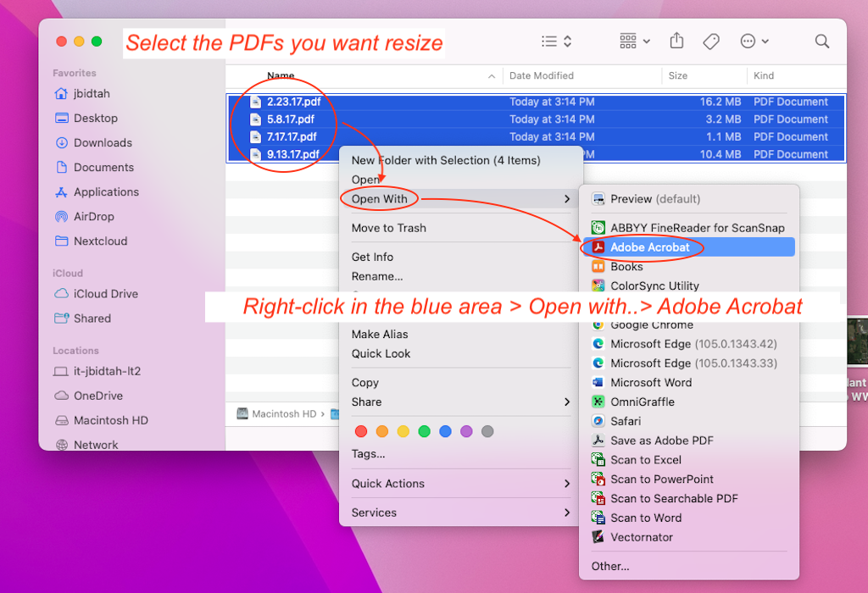The image size is (868, 593).
Task: Open the Group By grid dropdown
Action: 634,41
